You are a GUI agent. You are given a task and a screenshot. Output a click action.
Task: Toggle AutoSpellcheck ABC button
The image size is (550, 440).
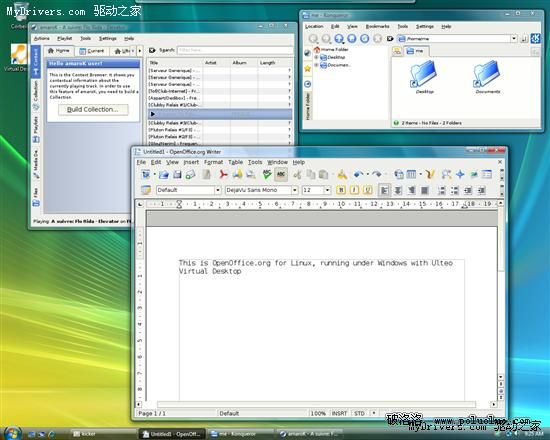coord(281,174)
